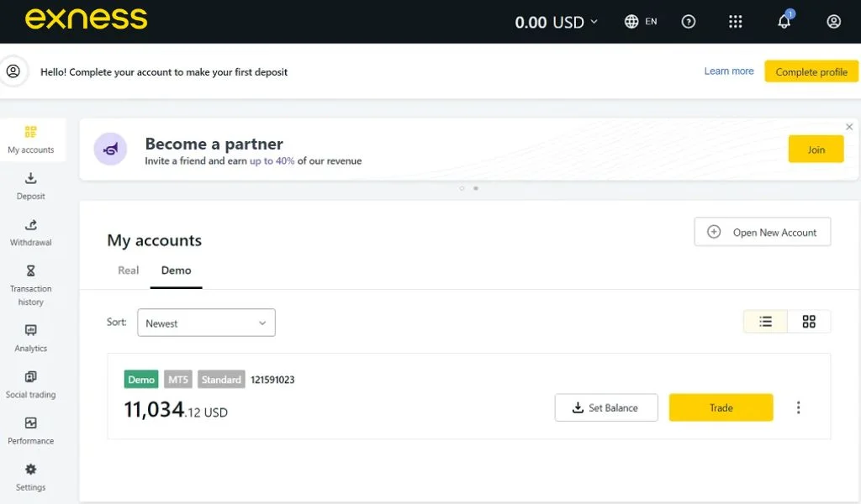This screenshot has width=861, height=504.
Task: Open the Analytics panel
Action: 30,337
